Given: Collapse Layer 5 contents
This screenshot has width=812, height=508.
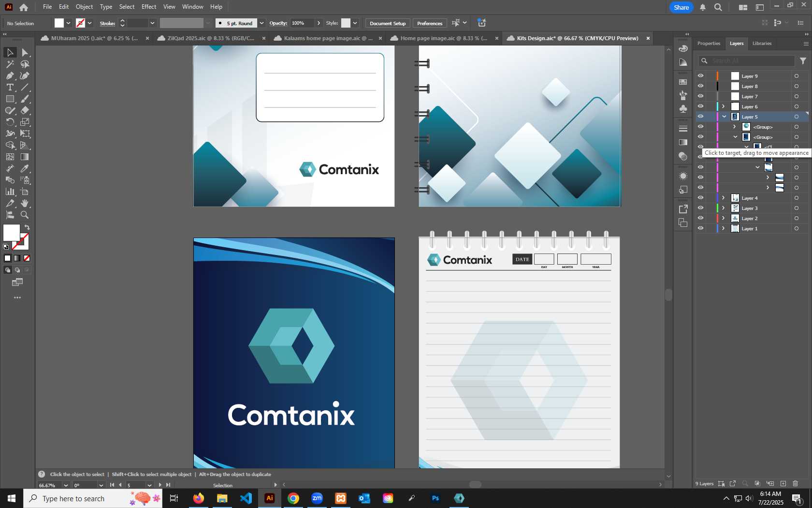Looking at the screenshot, I should 724,117.
